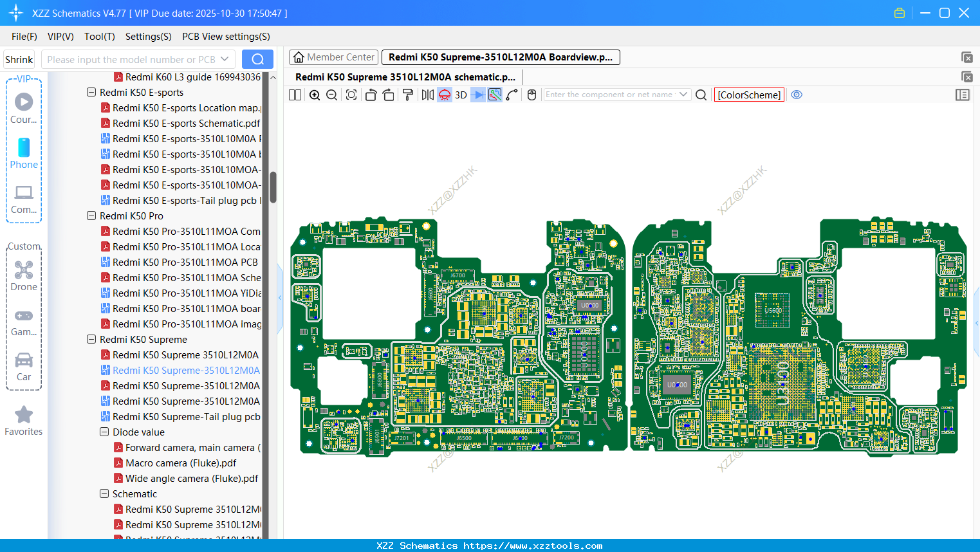Activate the split screen view tool
Viewport: 980px width, 552px height.
(x=295, y=95)
